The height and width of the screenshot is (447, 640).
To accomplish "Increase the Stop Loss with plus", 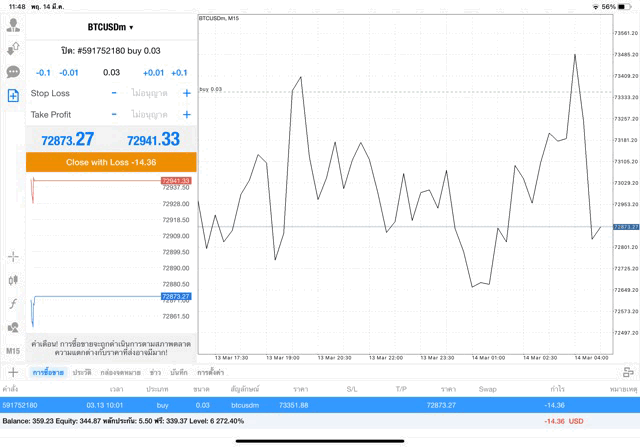I will coord(186,93).
